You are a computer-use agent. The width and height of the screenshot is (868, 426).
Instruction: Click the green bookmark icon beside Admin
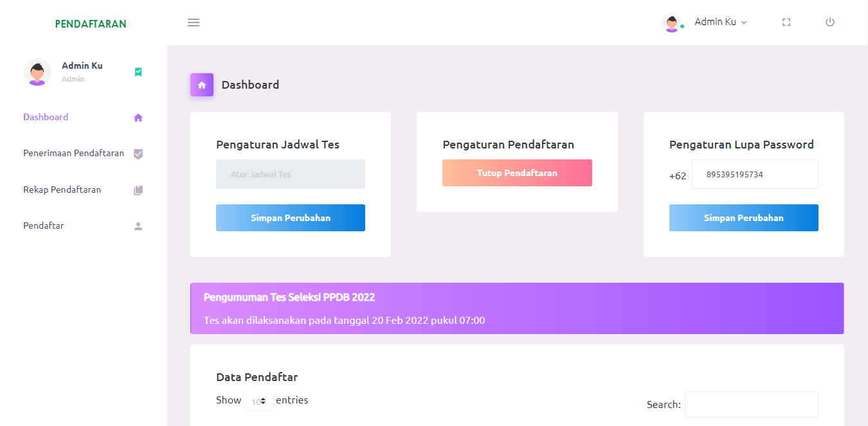pyautogui.click(x=138, y=72)
